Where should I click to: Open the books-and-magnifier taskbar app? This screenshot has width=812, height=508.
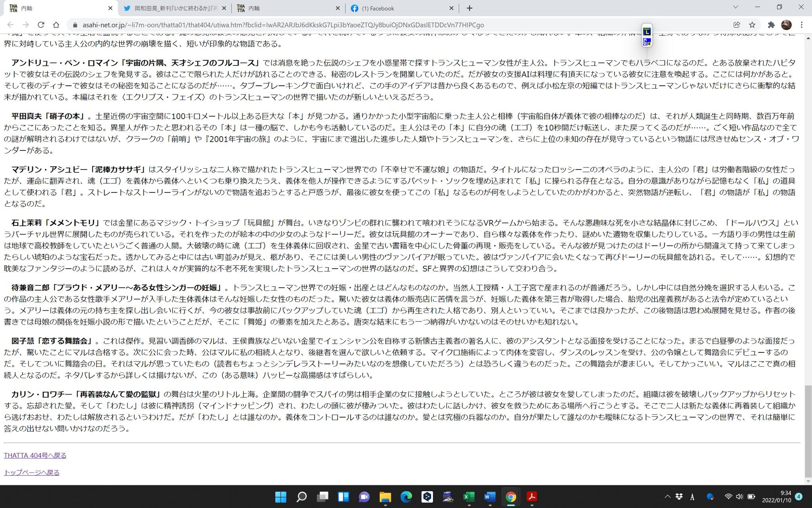click(448, 497)
